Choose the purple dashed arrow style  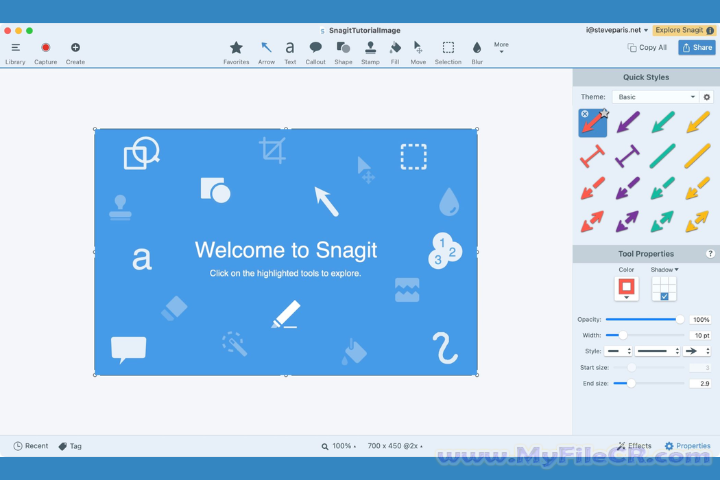[627, 188]
